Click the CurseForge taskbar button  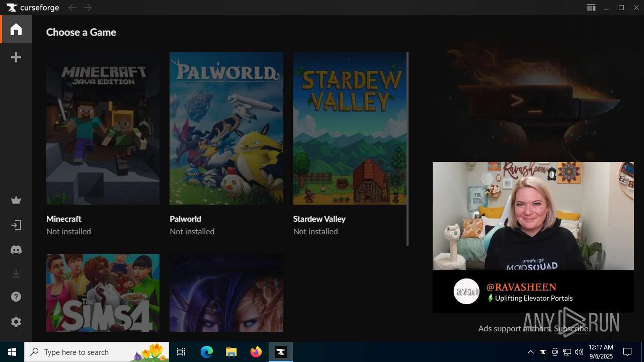pos(281,352)
